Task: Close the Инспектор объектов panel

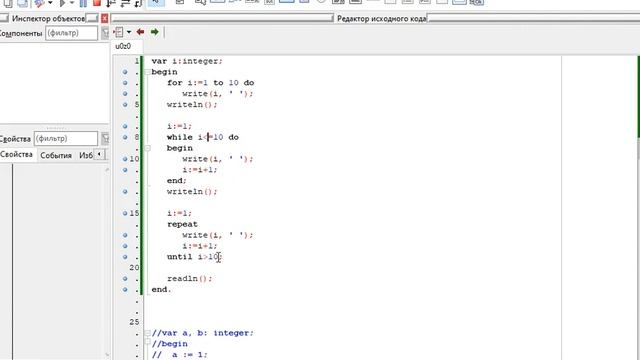Action: (x=104, y=18)
